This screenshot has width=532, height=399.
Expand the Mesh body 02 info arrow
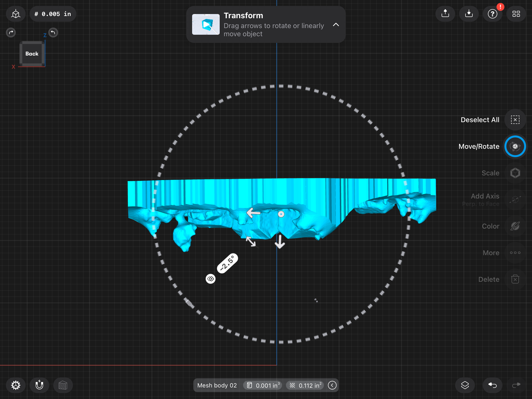332,385
